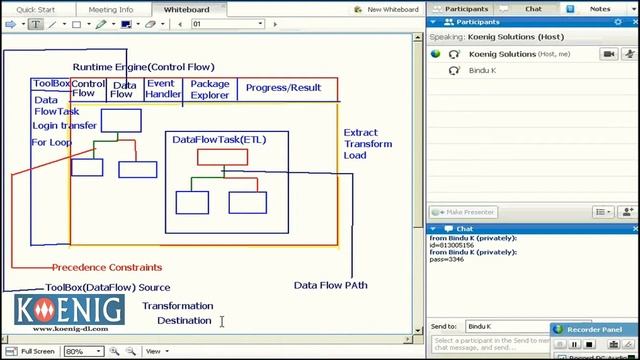
Task: Open the annotation color dropdown arrow
Action: (138, 24)
